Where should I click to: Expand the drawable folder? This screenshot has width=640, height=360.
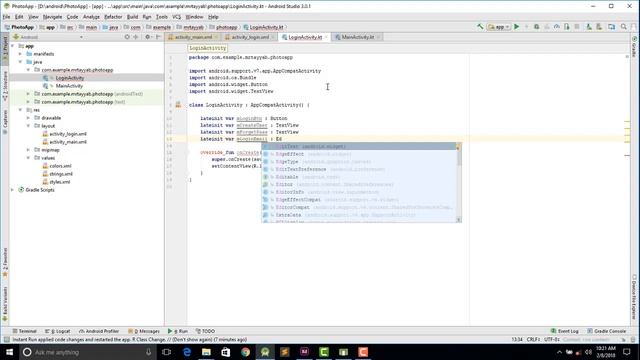point(28,118)
